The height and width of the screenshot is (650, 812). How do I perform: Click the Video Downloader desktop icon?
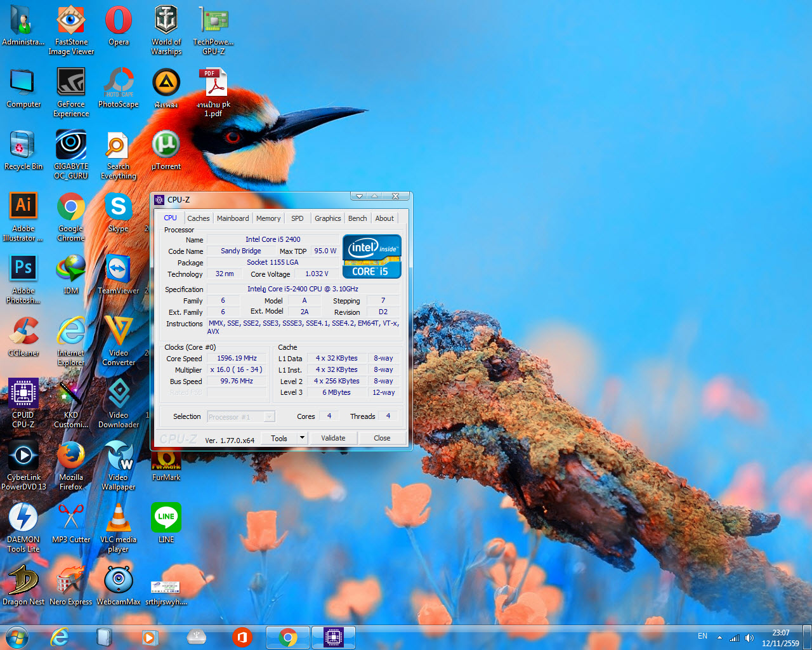(119, 403)
